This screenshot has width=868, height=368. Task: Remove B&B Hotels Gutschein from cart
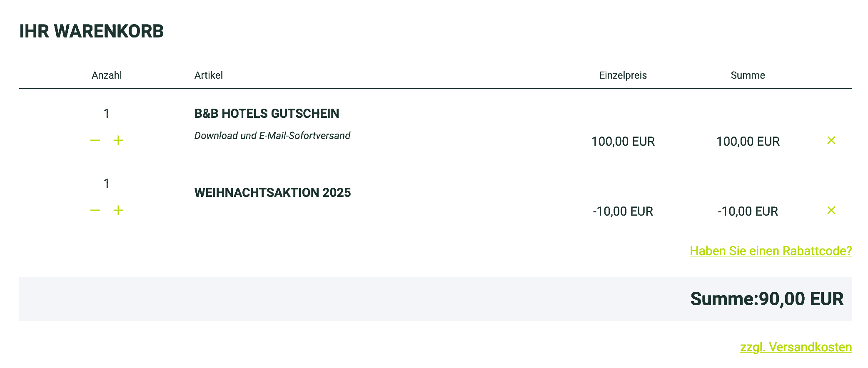click(x=831, y=140)
